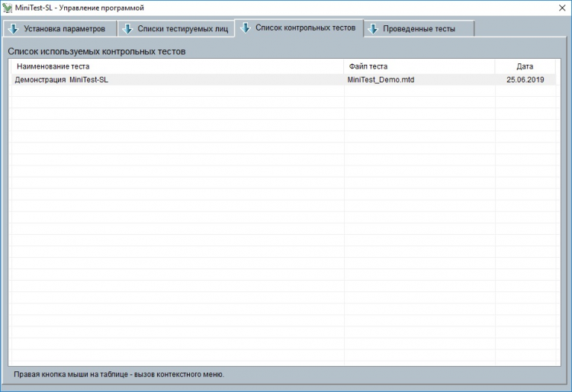
Task: Click the Дата column header
Action: coord(525,66)
